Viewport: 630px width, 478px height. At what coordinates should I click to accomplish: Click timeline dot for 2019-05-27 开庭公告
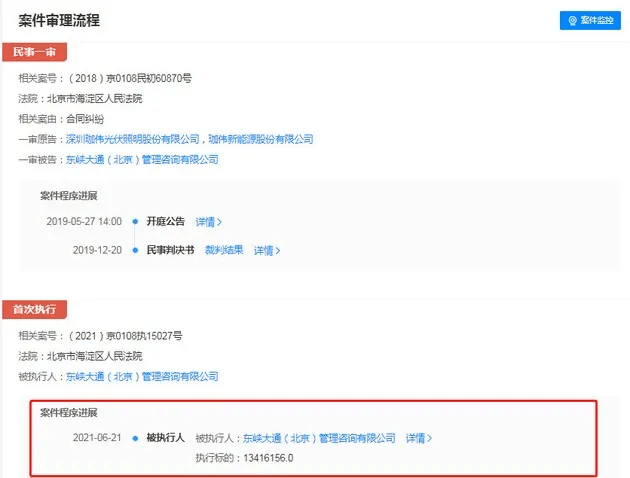pos(135,221)
